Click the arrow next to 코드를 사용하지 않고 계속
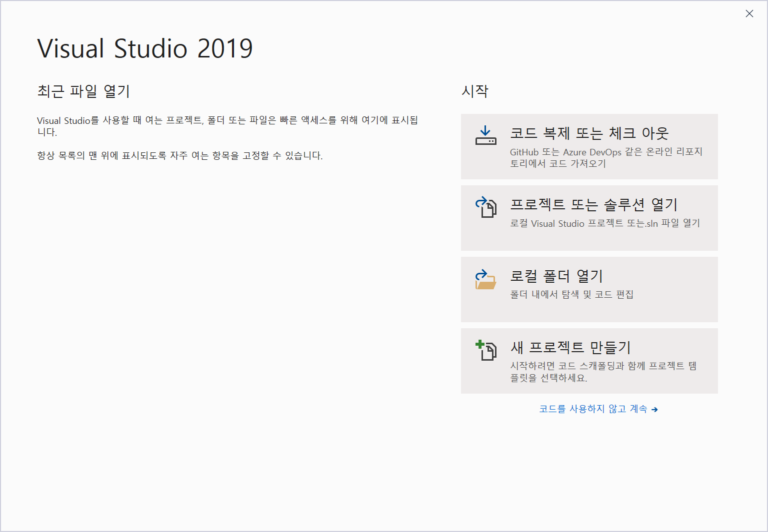768x532 pixels. point(654,410)
